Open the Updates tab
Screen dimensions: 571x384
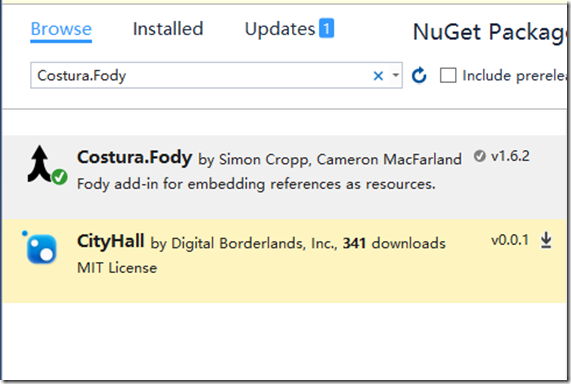pos(280,29)
